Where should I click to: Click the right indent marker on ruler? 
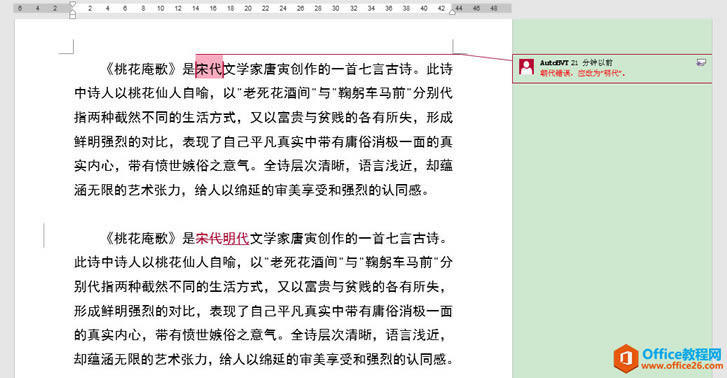coord(453,11)
